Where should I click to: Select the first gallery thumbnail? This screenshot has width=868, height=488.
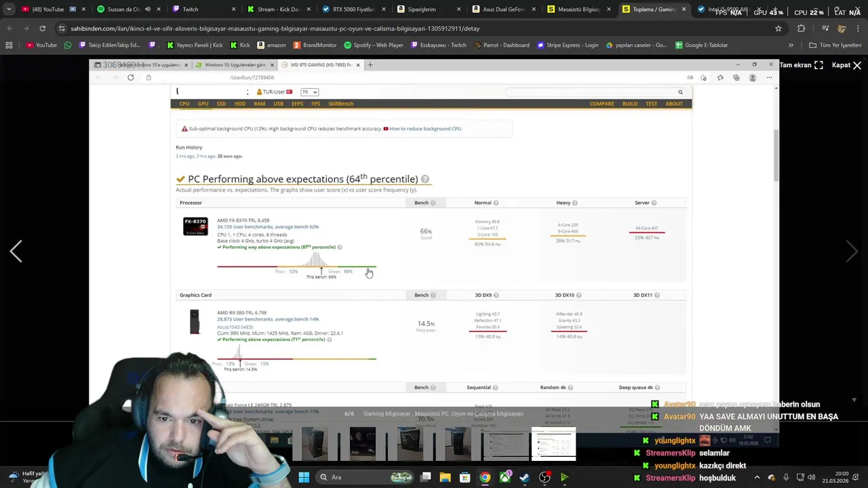click(315, 445)
